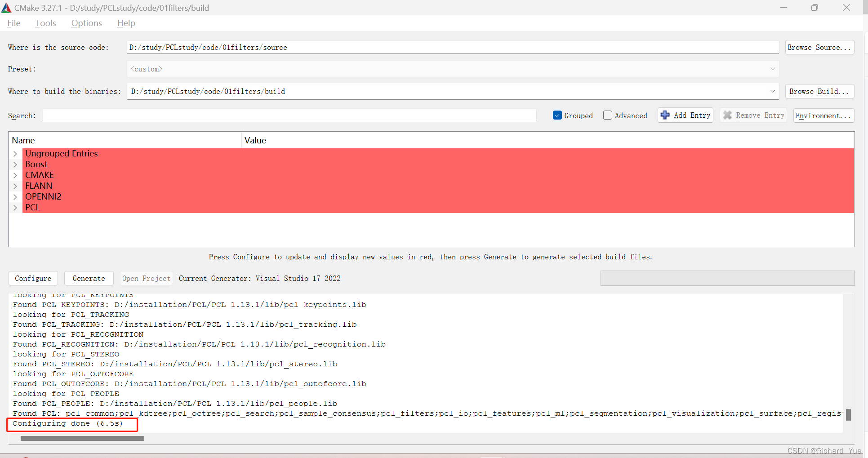
Task: Click the blue plus Add Entry icon
Action: coord(665,115)
